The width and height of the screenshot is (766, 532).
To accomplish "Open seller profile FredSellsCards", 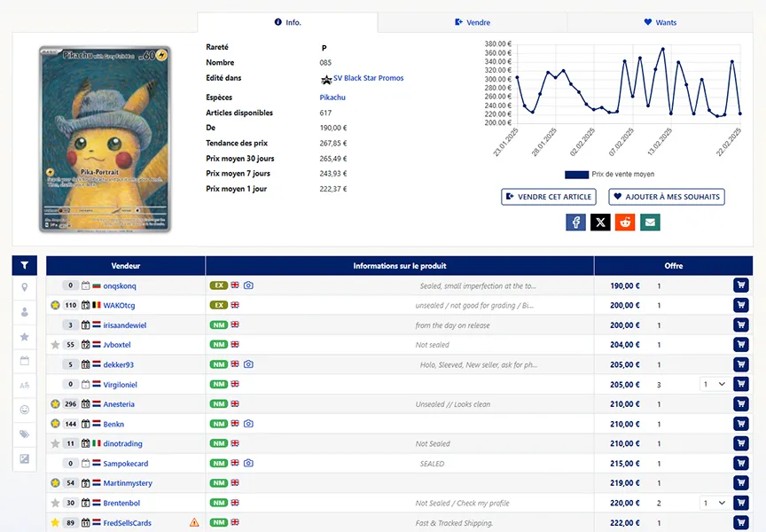I will pos(128,523).
